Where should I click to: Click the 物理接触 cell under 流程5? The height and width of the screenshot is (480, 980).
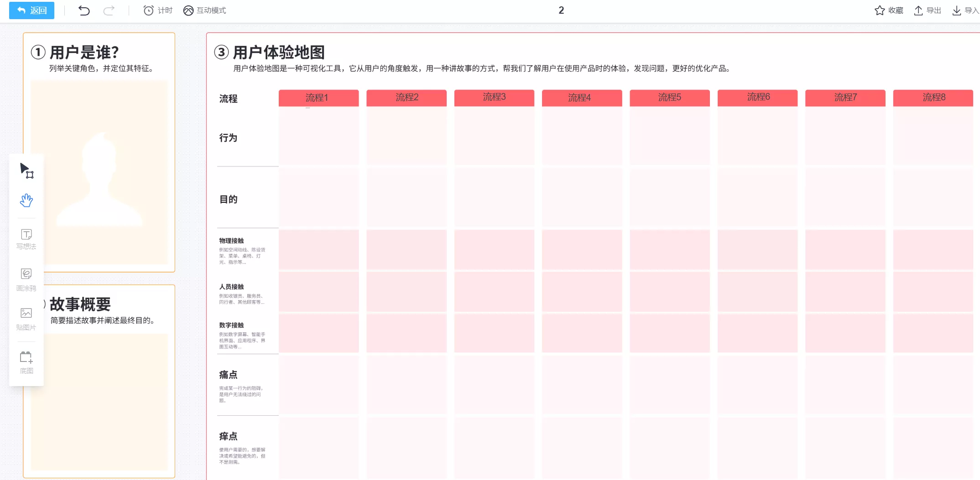[x=670, y=249]
